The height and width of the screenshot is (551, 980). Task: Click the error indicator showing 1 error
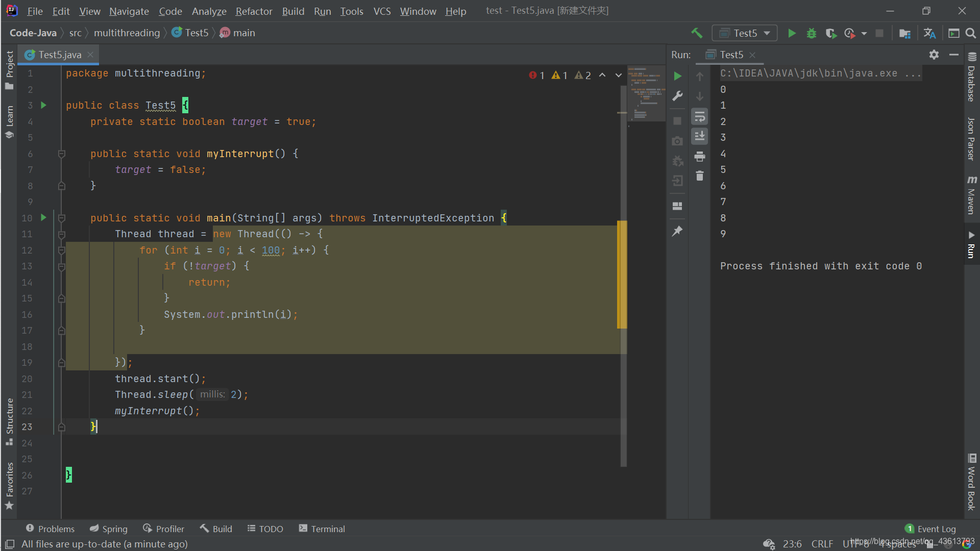536,75
